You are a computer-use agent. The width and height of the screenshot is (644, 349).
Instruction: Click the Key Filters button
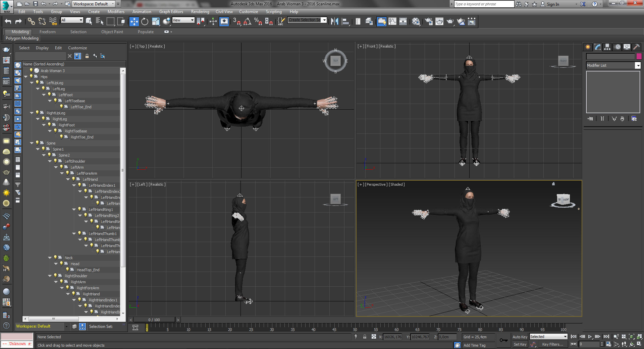pos(552,344)
